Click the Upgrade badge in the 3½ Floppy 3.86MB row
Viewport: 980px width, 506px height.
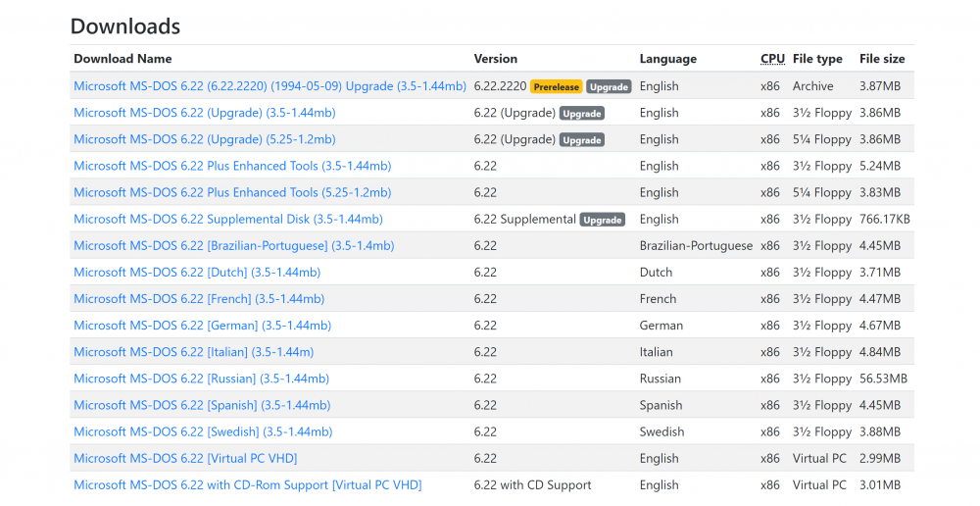click(582, 114)
